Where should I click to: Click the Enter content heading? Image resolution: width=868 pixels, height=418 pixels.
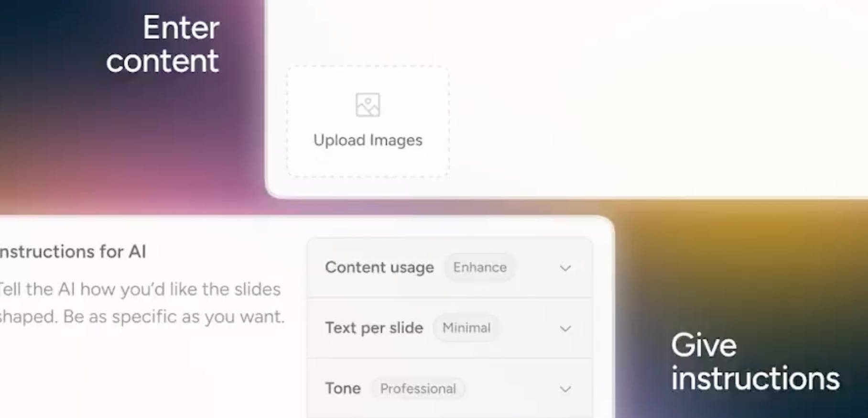pyautogui.click(x=163, y=44)
